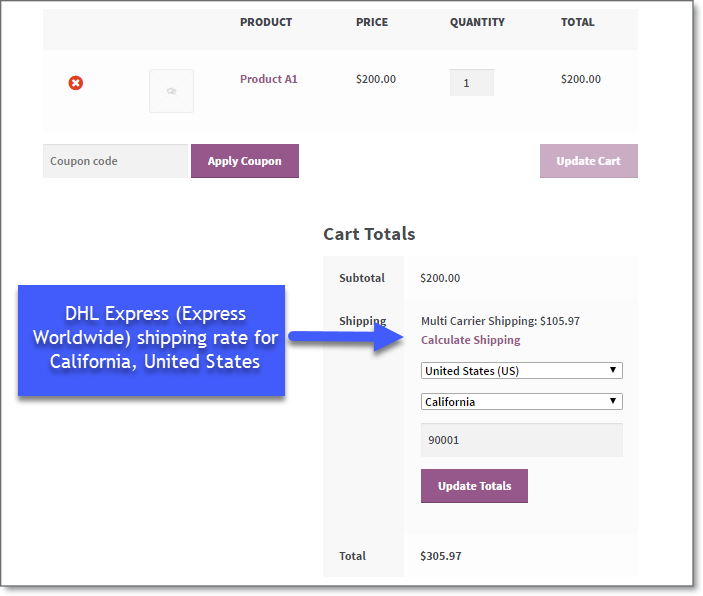Click the TOTAL column header

[577, 22]
